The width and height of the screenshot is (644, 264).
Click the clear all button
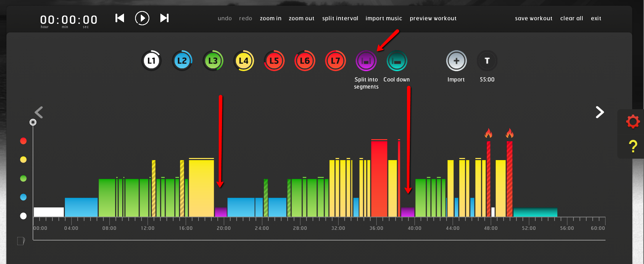572,19
